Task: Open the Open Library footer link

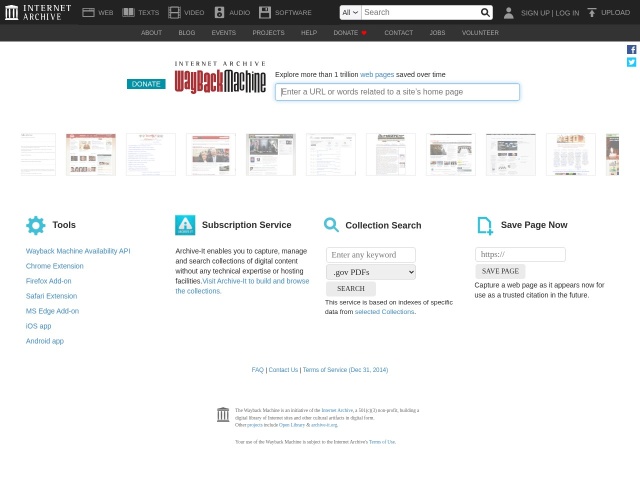Action: point(292,425)
